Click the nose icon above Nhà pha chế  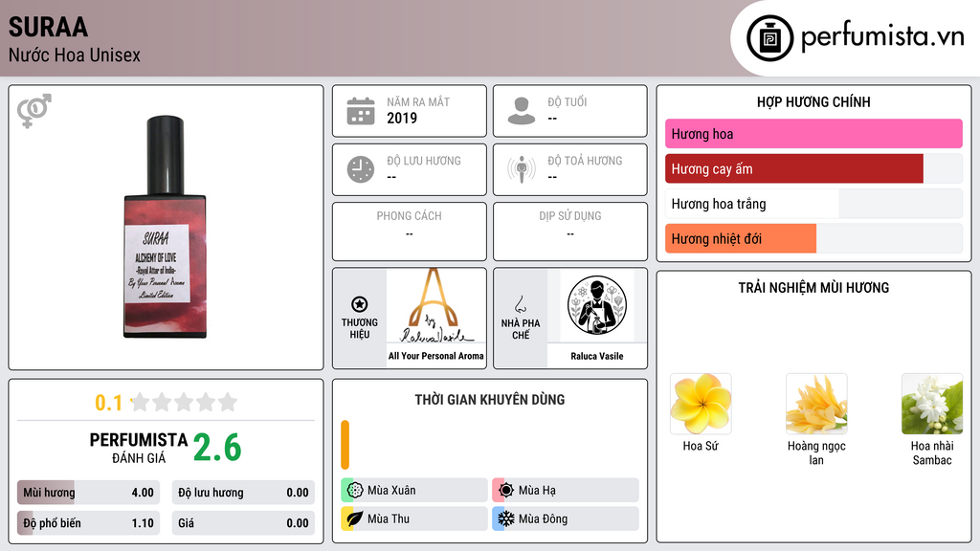tap(520, 304)
